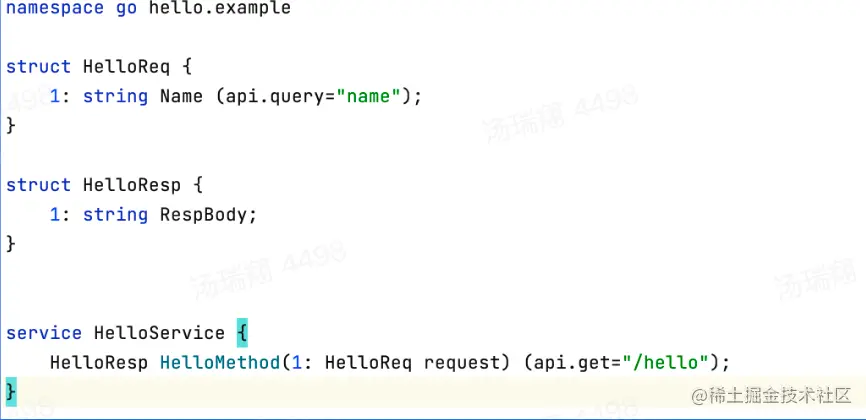Click the Name field identifier
Image resolution: width=866 pixels, height=420 pixels.
pos(182,97)
